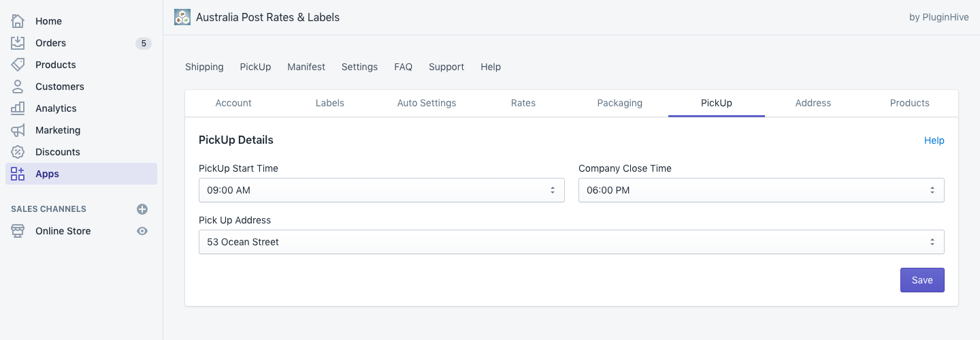Click the Marketing megaphone icon
Screen dimensions: 980x340
tap(18, 130)
